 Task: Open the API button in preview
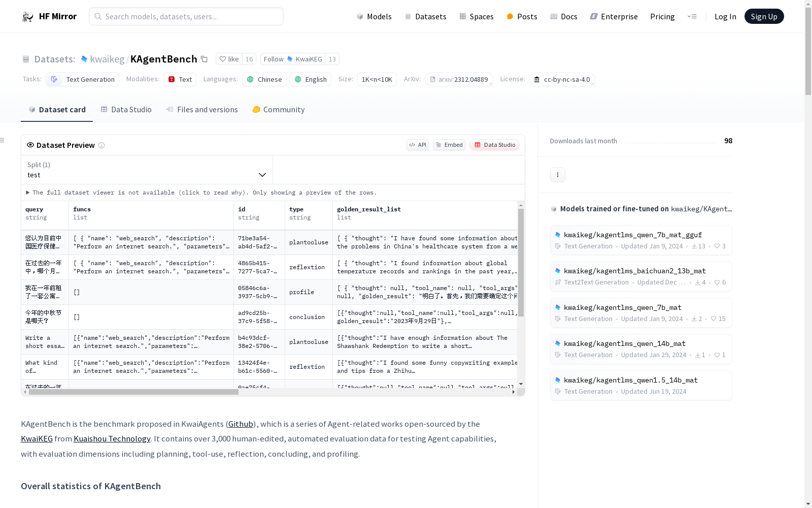tap(418, 145)
